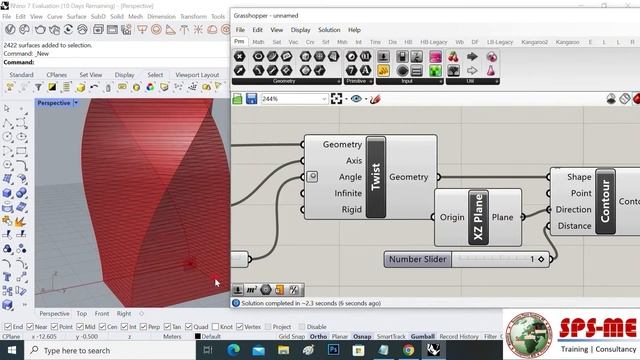The image size is (640, 360).
Task: Click the green squares Colour Swatch icon in Input panel
Action: (x=436, y=71)
